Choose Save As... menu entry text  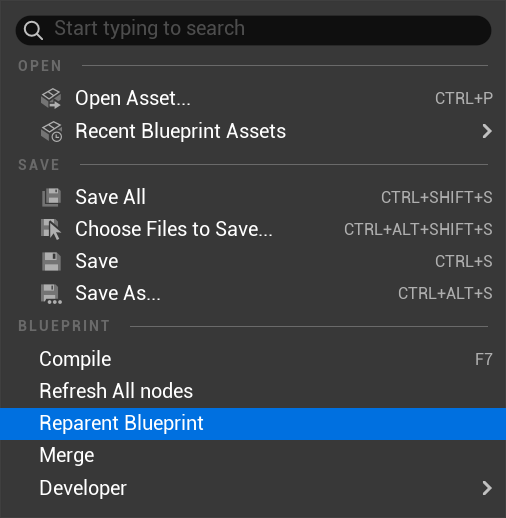coord(118,293)
